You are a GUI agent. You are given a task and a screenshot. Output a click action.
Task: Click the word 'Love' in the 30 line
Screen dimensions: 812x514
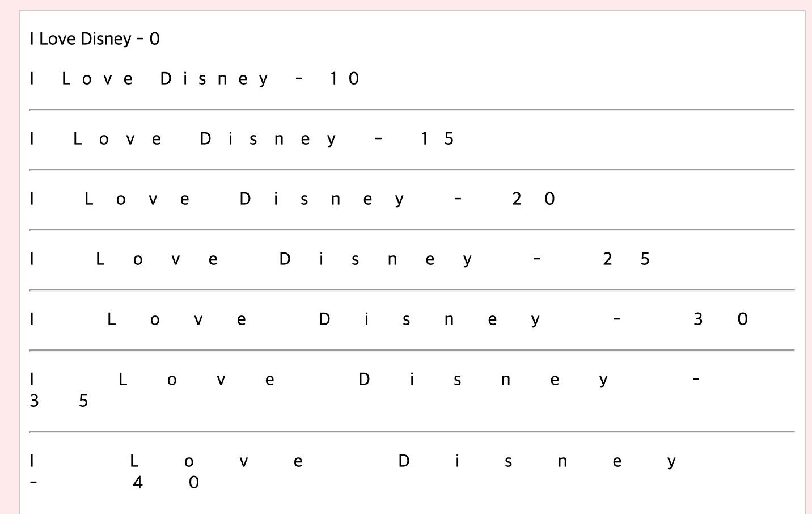tap(176, 319)
